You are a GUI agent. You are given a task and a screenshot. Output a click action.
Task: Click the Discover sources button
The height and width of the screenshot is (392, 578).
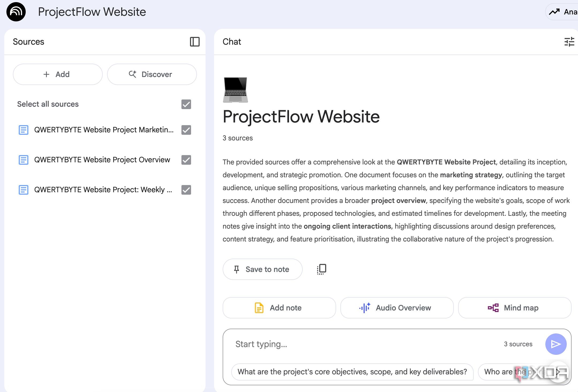coord(152,74)
